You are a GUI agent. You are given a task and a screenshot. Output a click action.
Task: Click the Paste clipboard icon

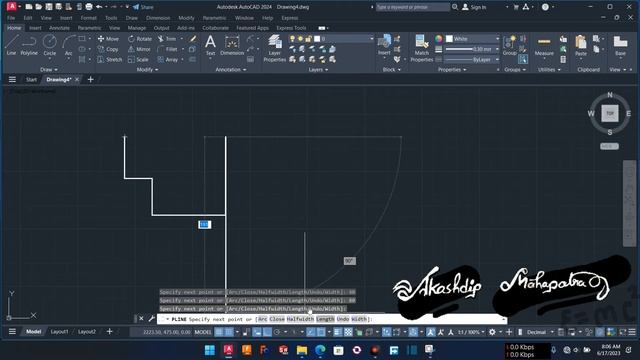tap(580, 44)
